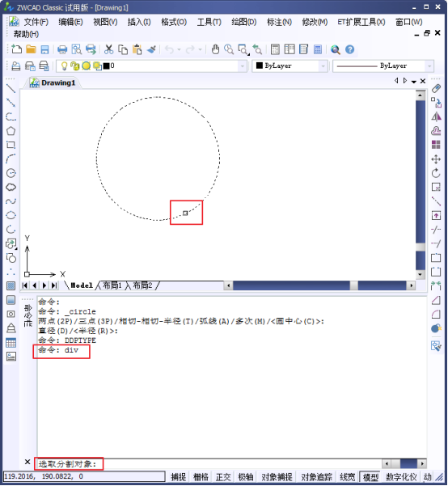Expand the ByLayer color dropdown
Viewport: 448px width, 486px height.
pyautogui.click(x=323, y=66)
